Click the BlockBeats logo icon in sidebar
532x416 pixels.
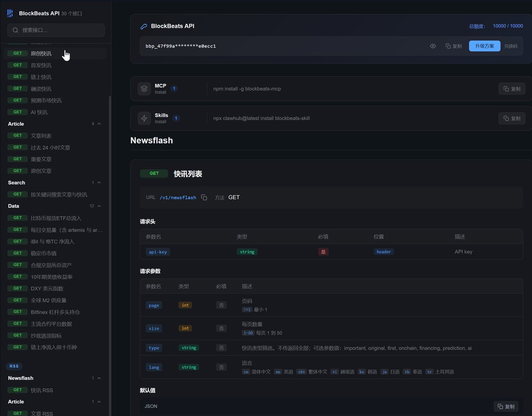coord(10,13)
